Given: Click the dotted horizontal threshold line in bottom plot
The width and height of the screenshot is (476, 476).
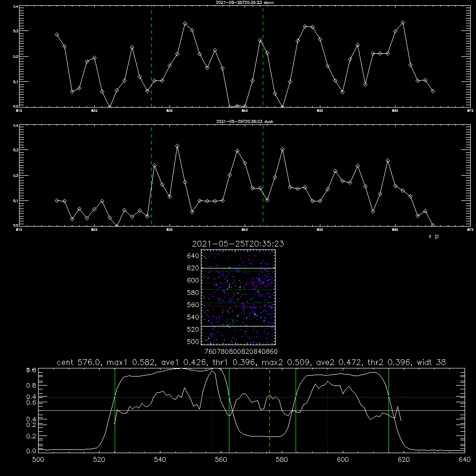Looking at the screenshot, I should tap(251, 397).
